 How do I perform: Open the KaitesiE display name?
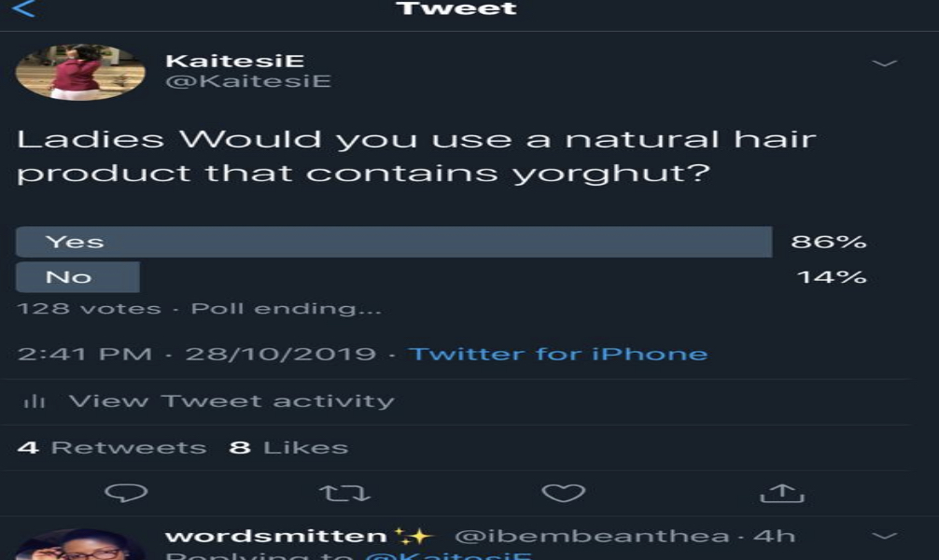pyautogui.click(x=234, y=61)
